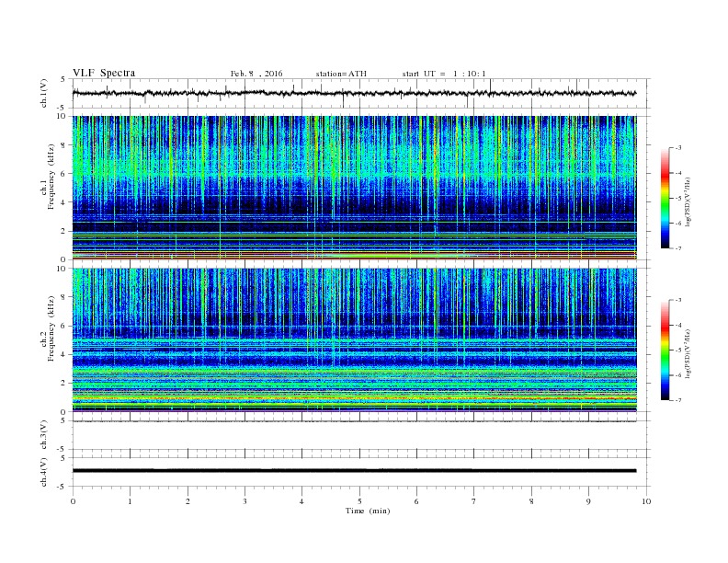Click the ch.4(V) axis label
The height and width of the screenshot is (563, 728).
pyautogui.click(x=43, y=472)
